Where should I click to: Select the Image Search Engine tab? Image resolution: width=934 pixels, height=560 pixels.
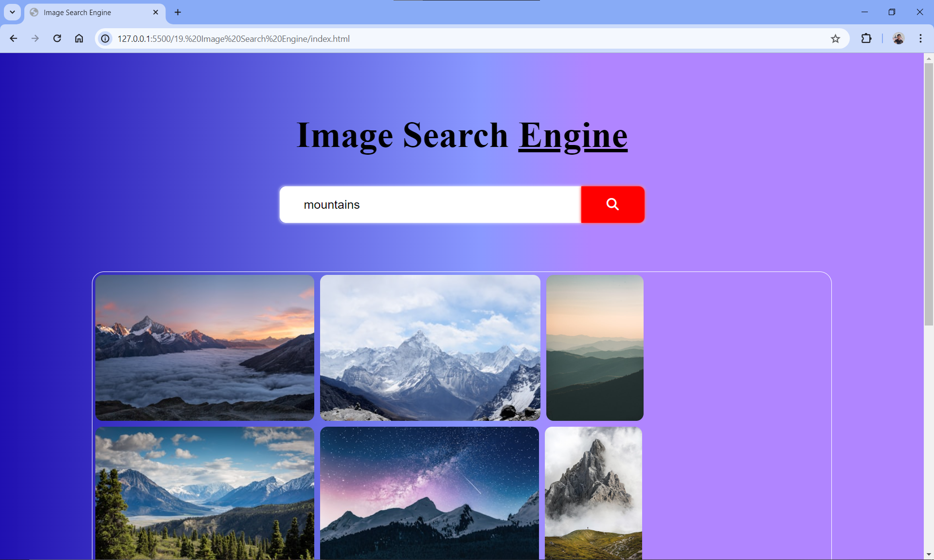tap(95, 12)
